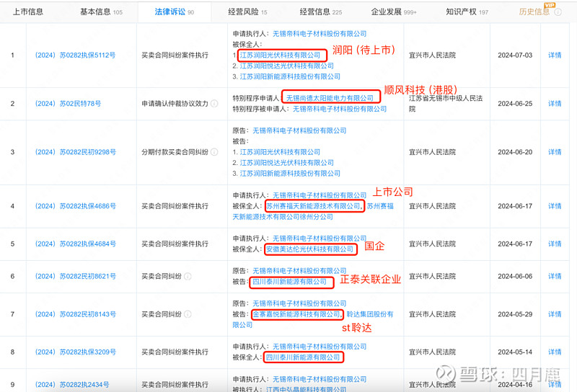
Task: Select 买卖合同纠纷案件执行 text in row 1
Action: (x=175, y=55)
